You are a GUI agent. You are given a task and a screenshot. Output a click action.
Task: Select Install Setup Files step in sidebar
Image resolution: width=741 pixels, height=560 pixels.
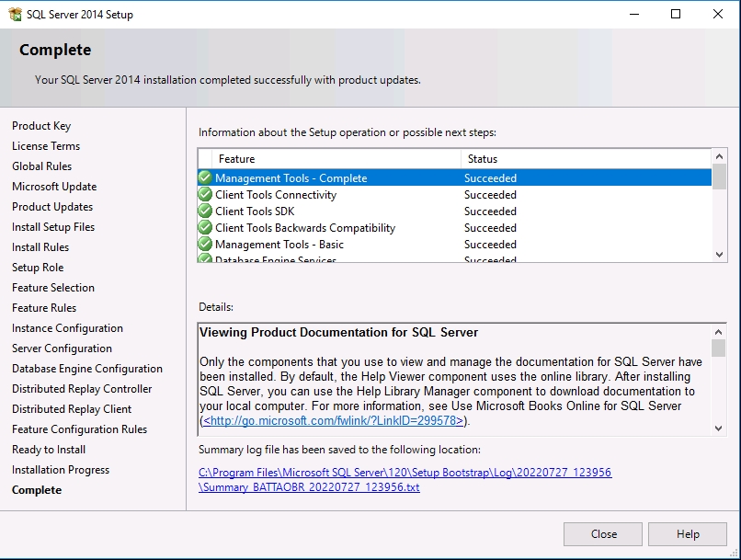pyautogui.click(x=53, y=227)
